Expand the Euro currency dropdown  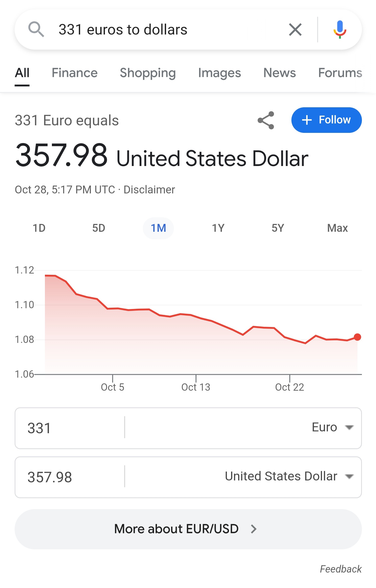click(333, 427)
